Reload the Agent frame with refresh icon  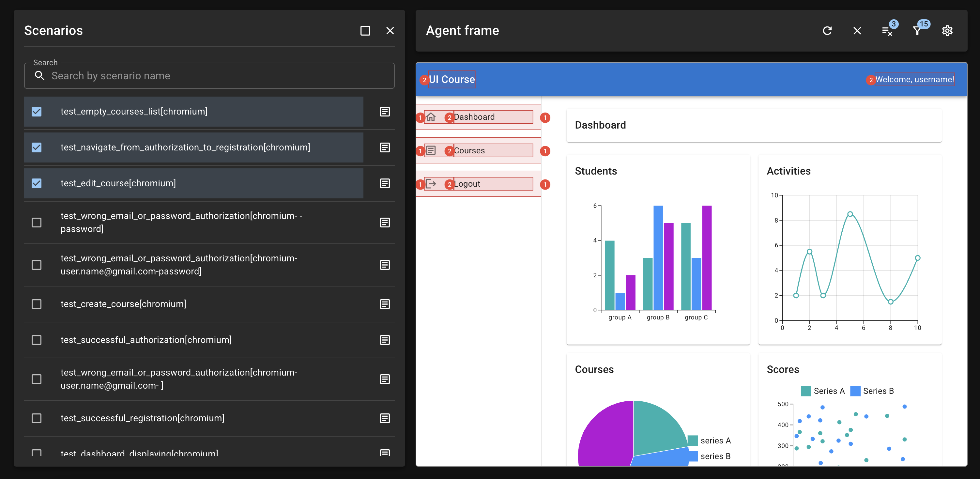pos(827,30)
